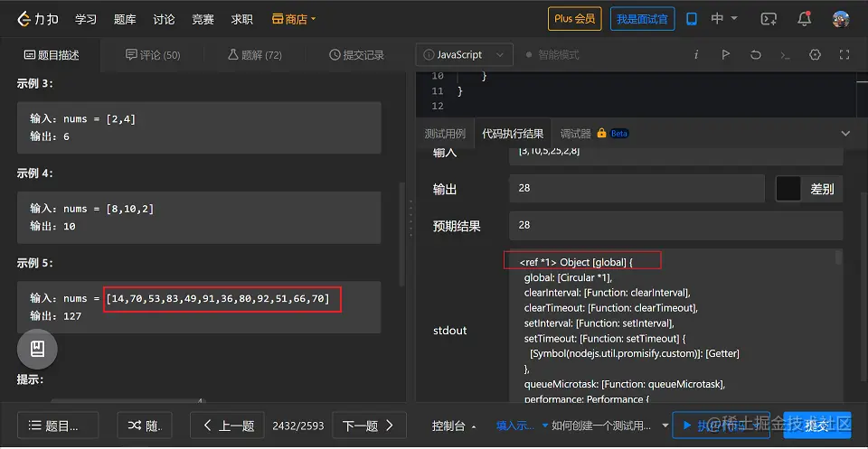
Task: Click the 输入 field with [3,10,5,25,2,8]
Action: click(x=676, y=154)
